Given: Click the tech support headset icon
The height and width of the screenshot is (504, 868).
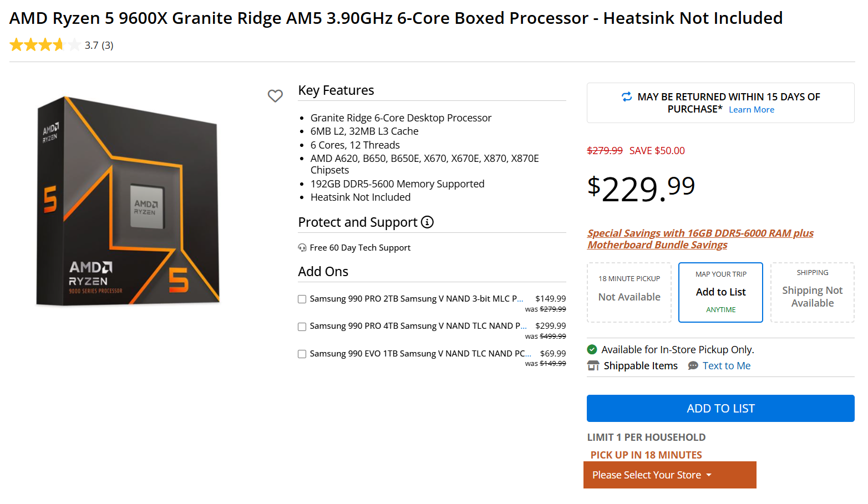Looking at the screenshot, I should 302,248.
